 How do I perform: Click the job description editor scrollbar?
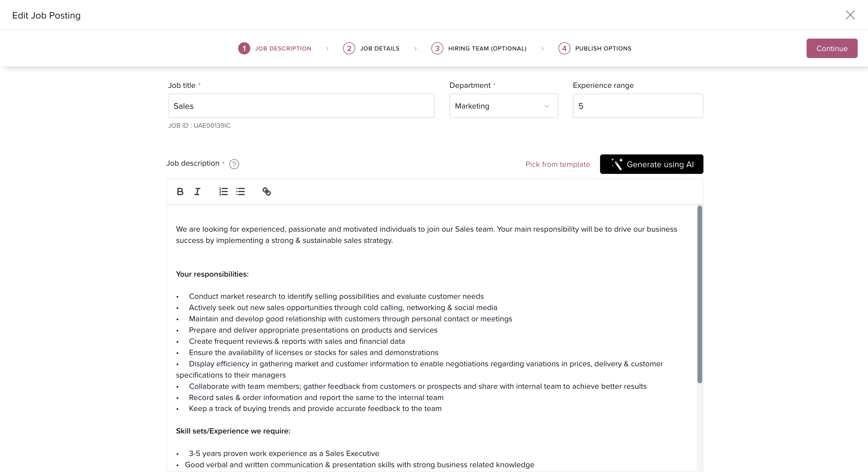point(700,294)
